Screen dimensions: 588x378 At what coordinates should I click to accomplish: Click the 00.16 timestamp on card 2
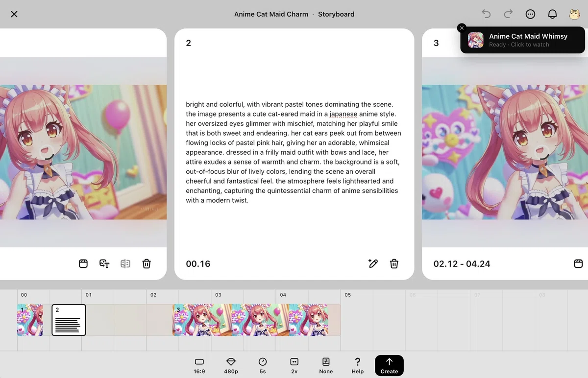coord(198,264)
